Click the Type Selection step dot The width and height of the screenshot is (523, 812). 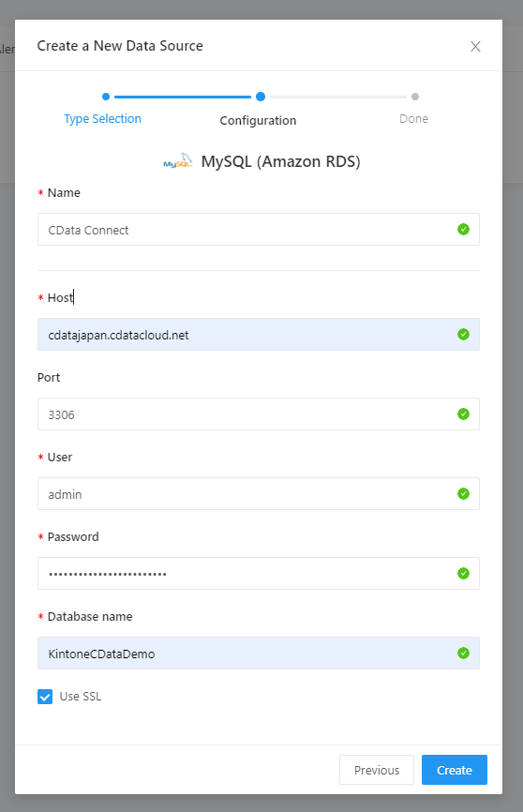pos(106,97)
